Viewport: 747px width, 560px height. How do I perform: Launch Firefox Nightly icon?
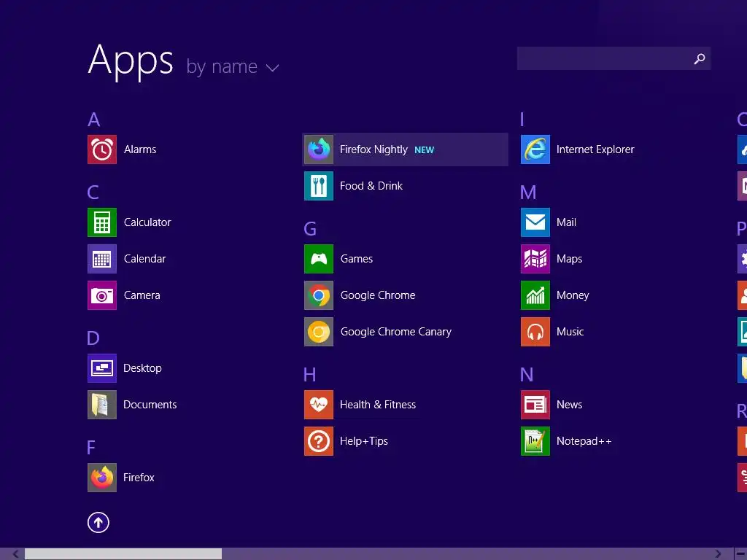point(319,149)
